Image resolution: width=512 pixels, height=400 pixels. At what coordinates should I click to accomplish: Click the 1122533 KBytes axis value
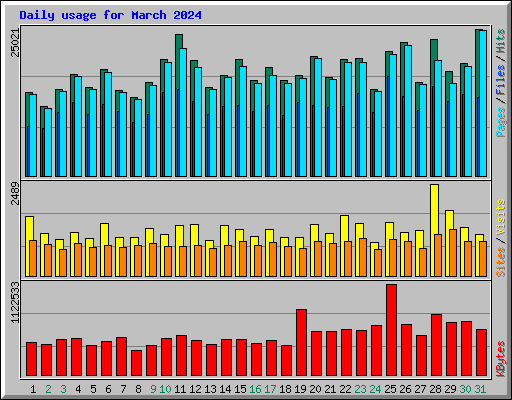point(16,303)
